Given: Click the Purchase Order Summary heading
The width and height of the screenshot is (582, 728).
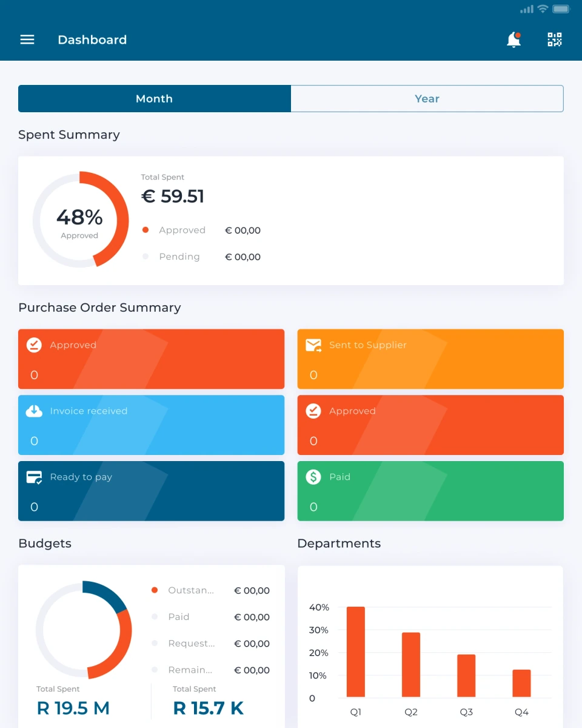Looking at the screenshot, I should [99, 308].
